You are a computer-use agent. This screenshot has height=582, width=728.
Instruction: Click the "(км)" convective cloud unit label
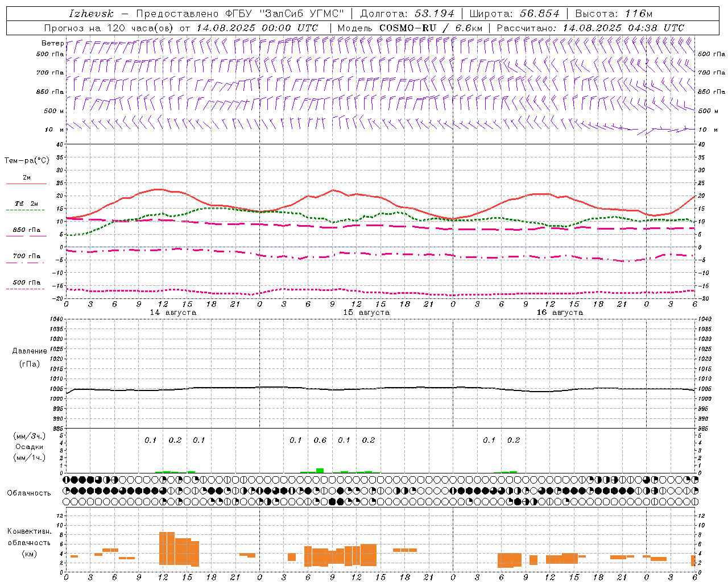coord(29,554)
